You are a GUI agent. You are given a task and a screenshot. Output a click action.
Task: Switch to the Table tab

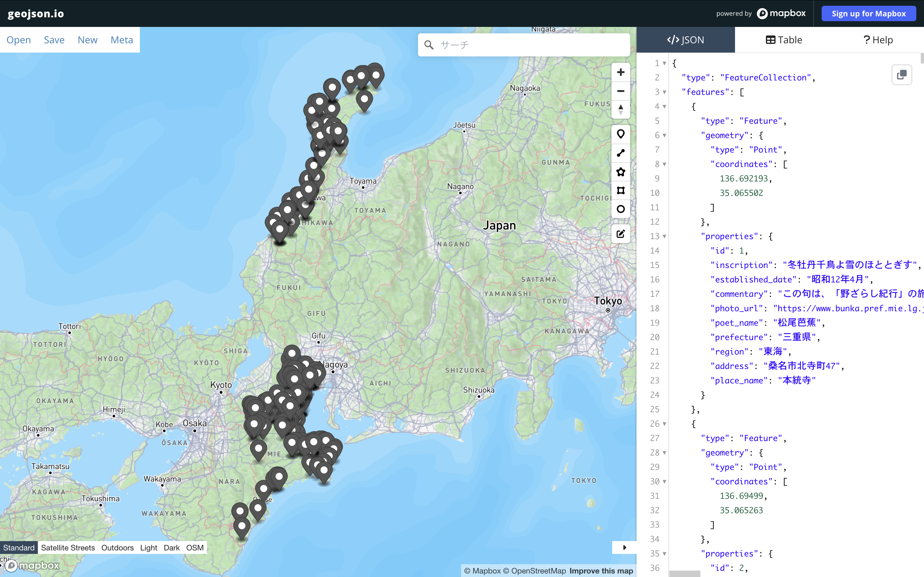coord(783,40)
